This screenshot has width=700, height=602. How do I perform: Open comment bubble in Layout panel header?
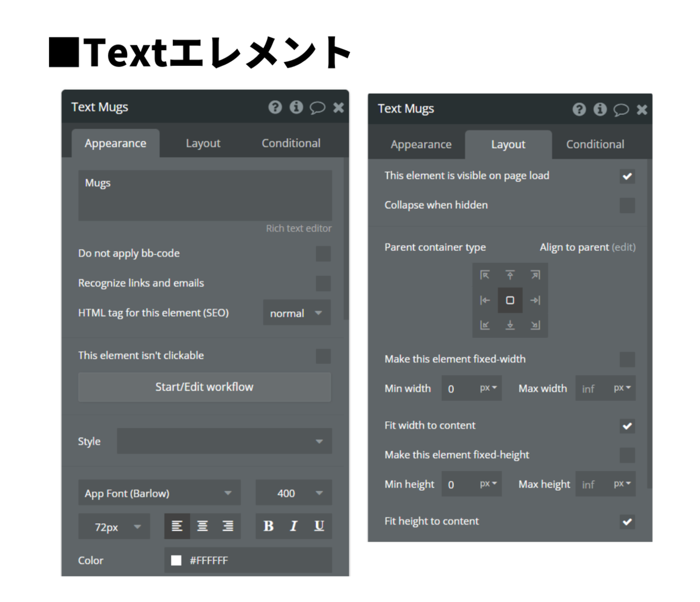coord(621,110)
